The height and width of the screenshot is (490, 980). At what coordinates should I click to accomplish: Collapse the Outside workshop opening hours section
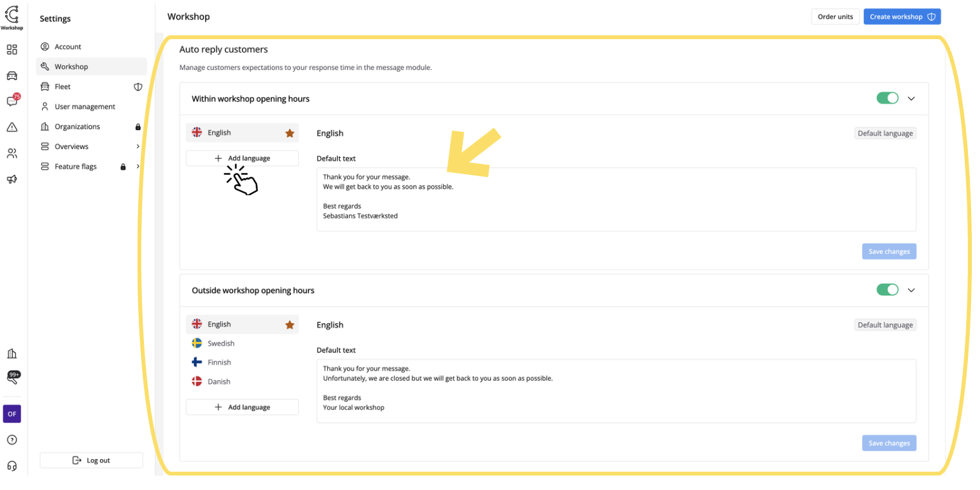[911, 290]
